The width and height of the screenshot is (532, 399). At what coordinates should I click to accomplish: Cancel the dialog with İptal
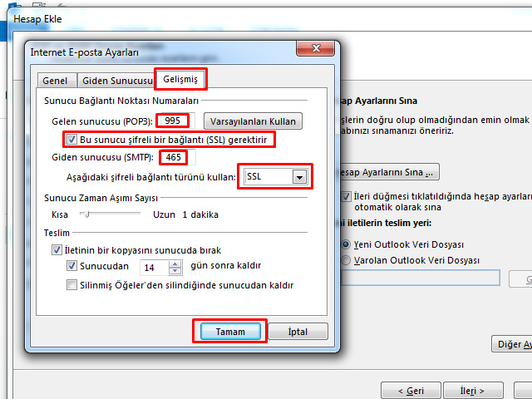297,331
